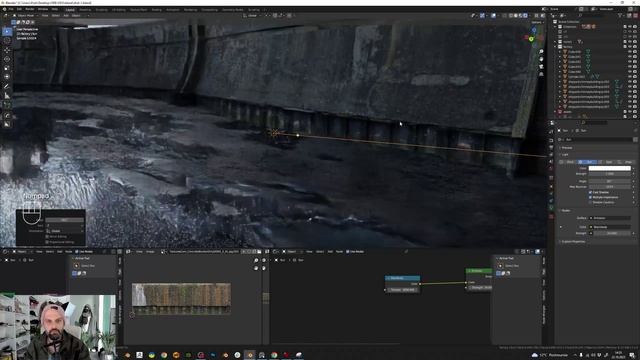This screenshot has height=360, width=640.
Task: Open Image menu in image editor header
Action: click(x=150, y=251)
